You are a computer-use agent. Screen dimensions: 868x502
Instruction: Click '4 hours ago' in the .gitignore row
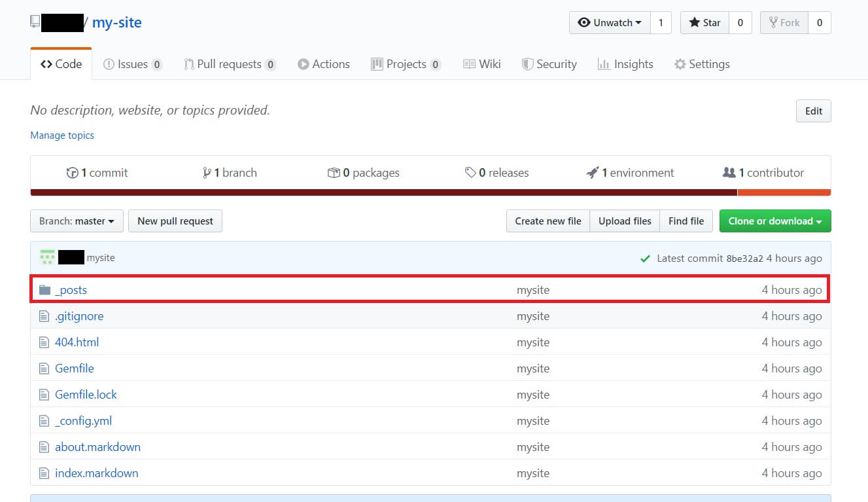click(x=791, y=316)
